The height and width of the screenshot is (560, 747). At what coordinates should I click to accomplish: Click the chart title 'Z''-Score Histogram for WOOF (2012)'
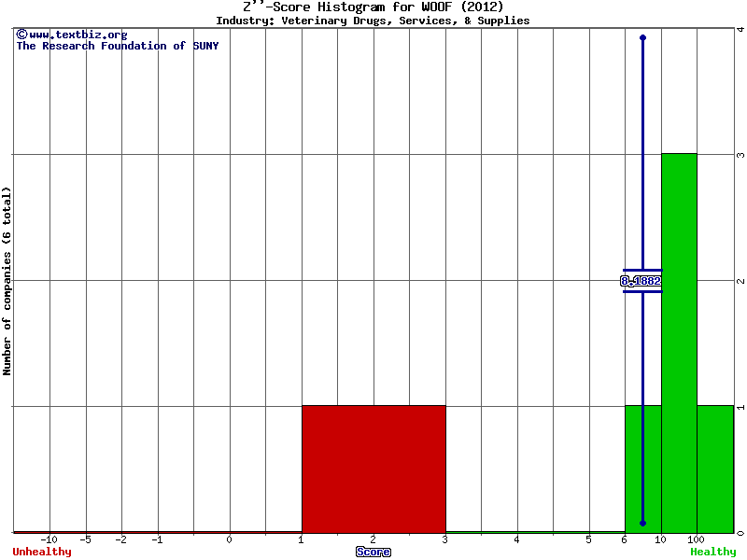[373, 7]
